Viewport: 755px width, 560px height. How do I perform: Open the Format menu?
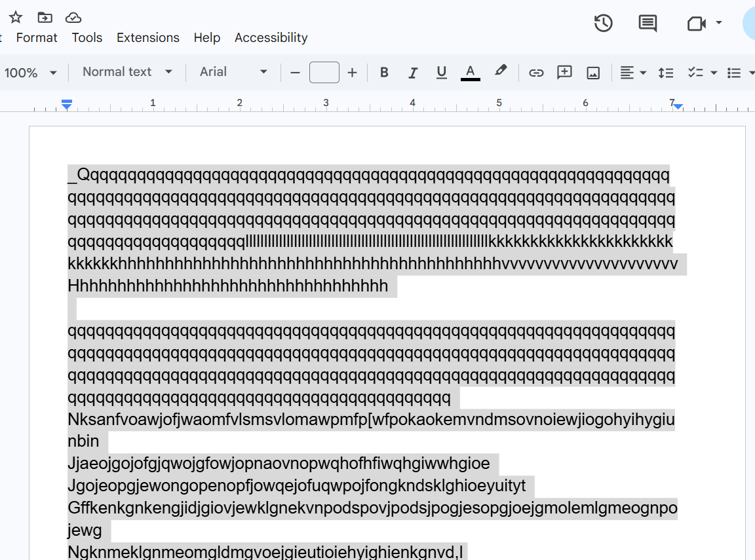pyautogui.click(x=37, y=37)
